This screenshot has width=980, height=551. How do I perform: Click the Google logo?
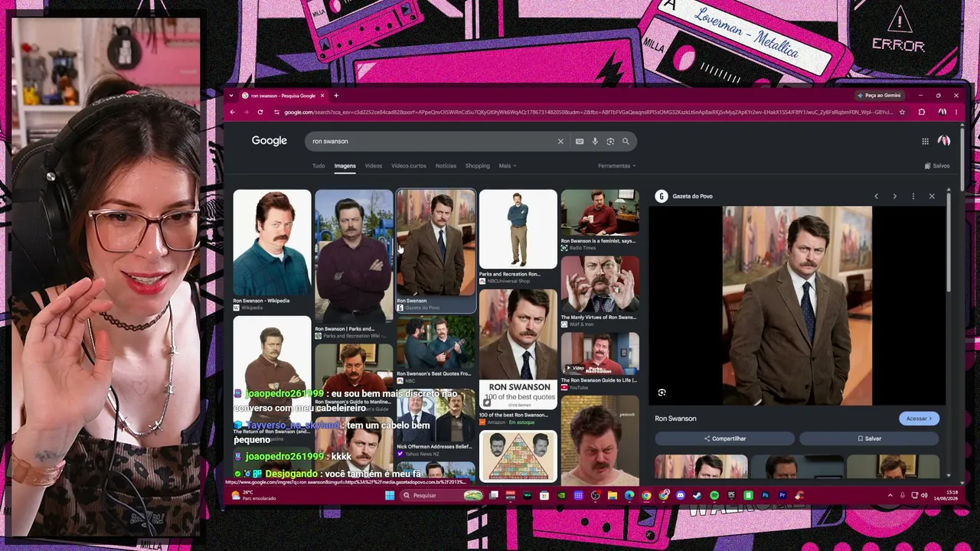[269, 141]
